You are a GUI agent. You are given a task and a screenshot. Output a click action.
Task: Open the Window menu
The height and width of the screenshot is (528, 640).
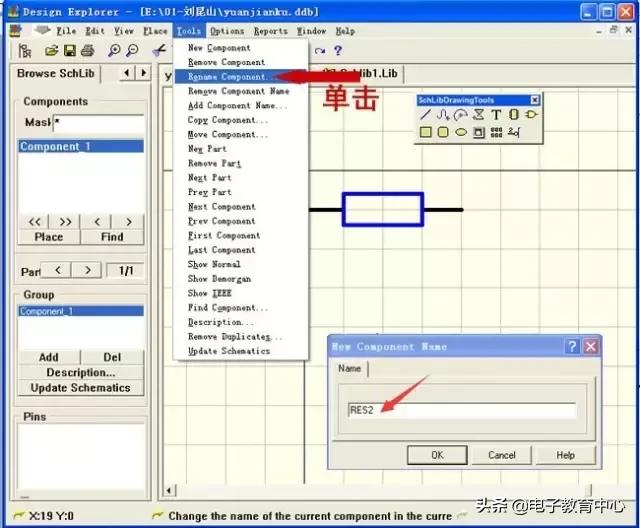pyautogui.click(x=311, y=31)
